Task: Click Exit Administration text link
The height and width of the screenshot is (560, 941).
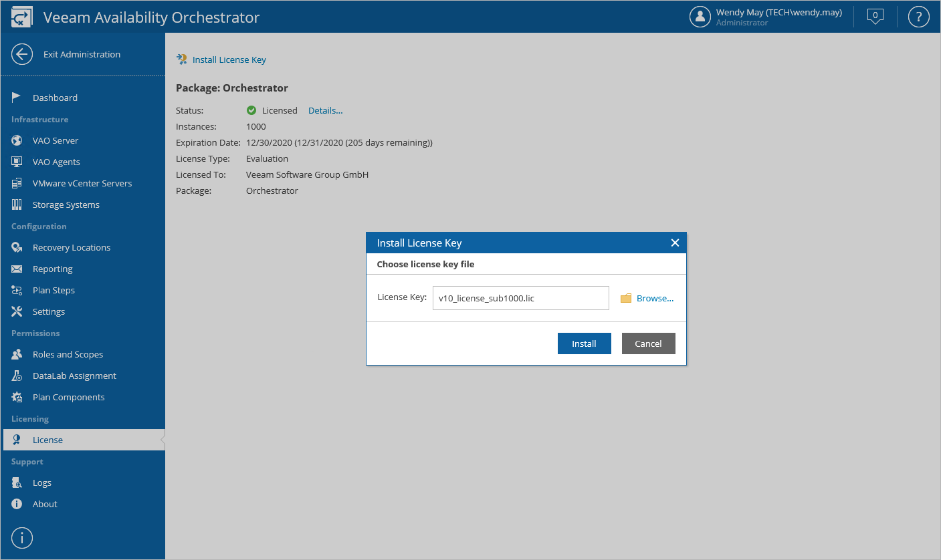Action: point(82,55)
